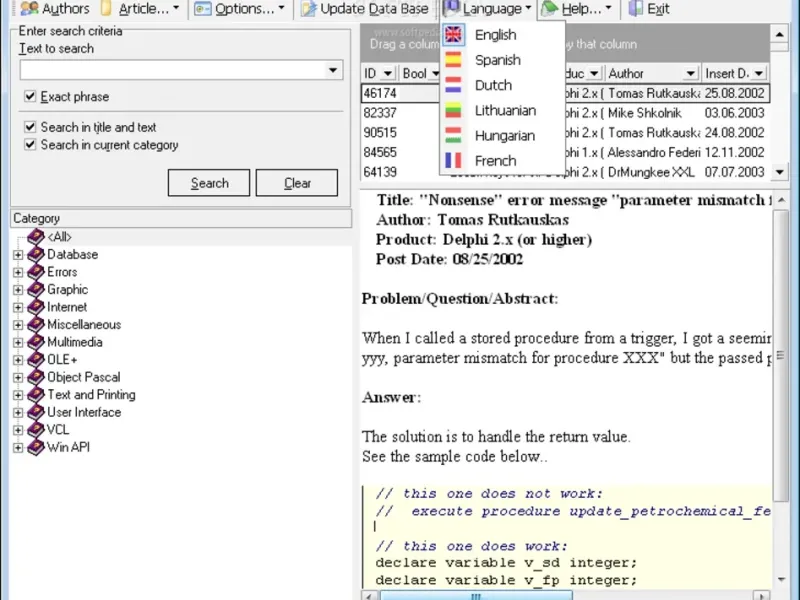
Task: Expand the Multimedia category
Action: pyautogui.click(x=18, y=342)
